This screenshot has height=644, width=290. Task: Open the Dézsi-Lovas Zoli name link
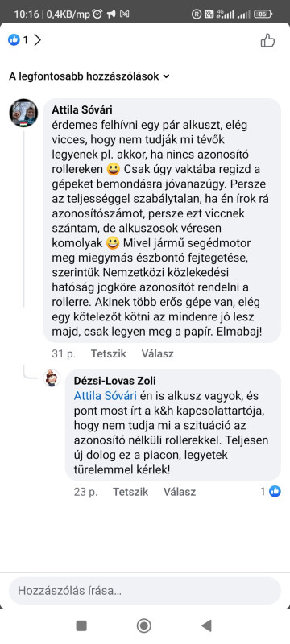point(115,381)
